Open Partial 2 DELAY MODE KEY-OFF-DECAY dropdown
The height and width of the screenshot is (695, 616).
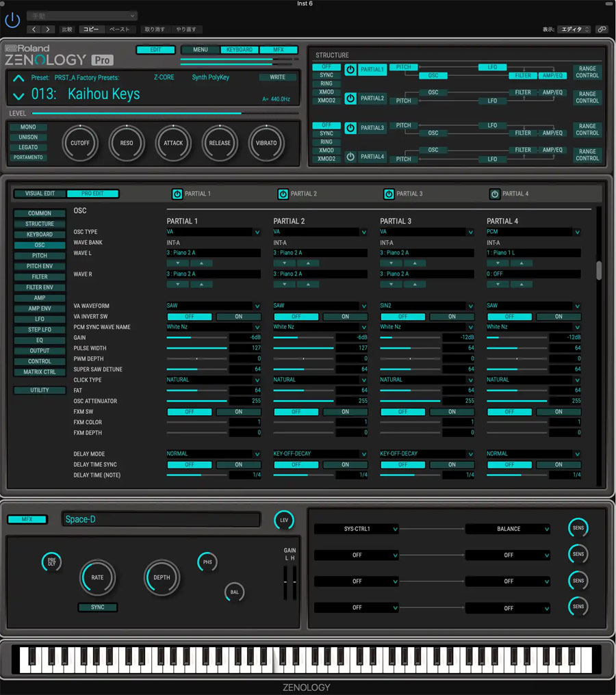tap(320, 454)
